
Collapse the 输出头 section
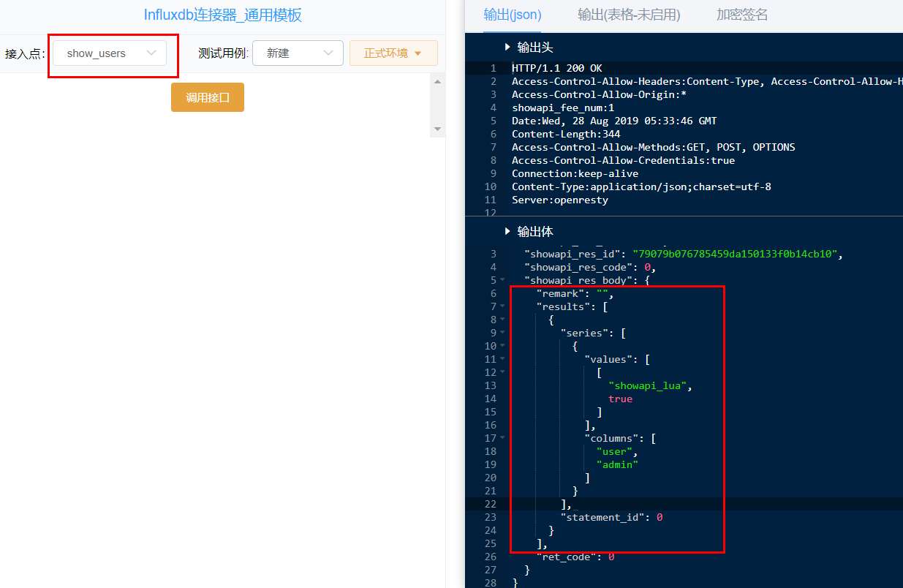(x=508, y=48)
